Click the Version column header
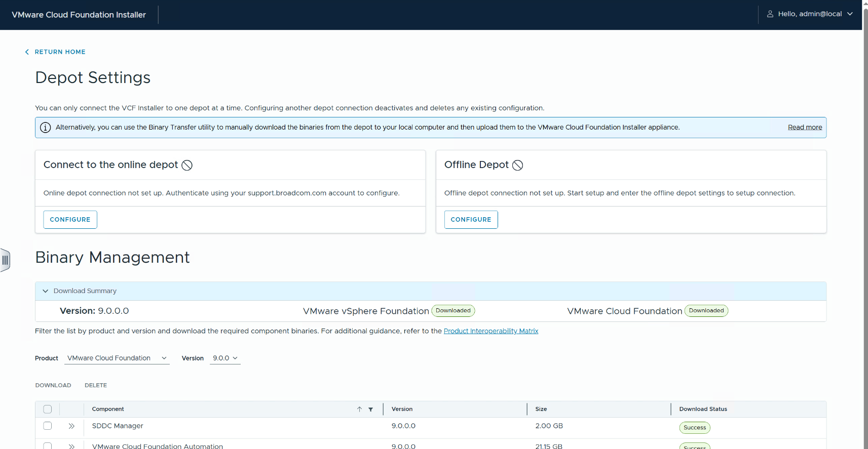Image resolution: width=868 pixels, height=449 pixels. (x=402, y=410)
